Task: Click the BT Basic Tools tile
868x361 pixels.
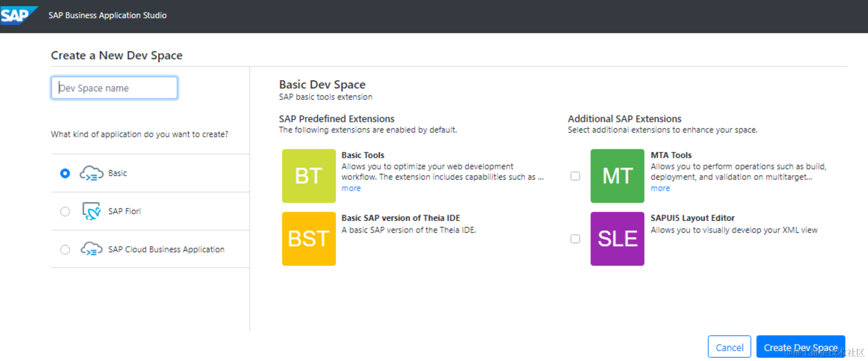Action: (x=309, y=176)
